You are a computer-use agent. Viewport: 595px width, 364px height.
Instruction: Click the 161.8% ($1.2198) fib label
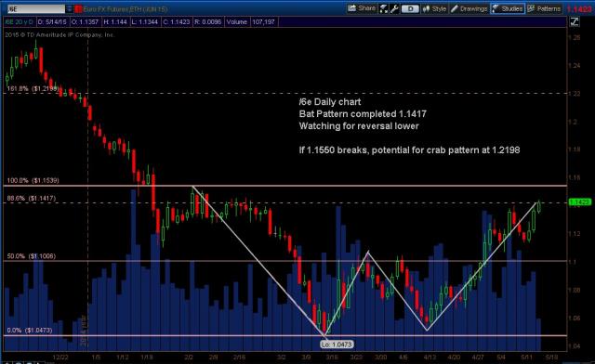point(33,89)
